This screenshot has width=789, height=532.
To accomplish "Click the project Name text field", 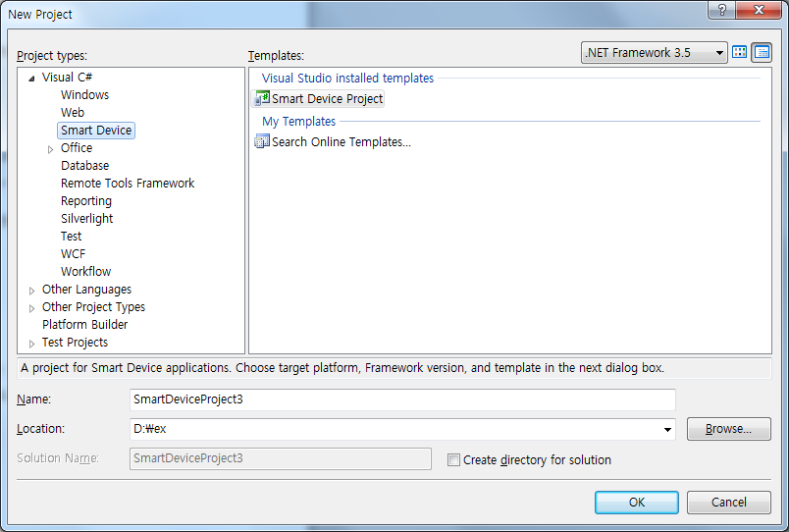I will [x=402, y=399].
